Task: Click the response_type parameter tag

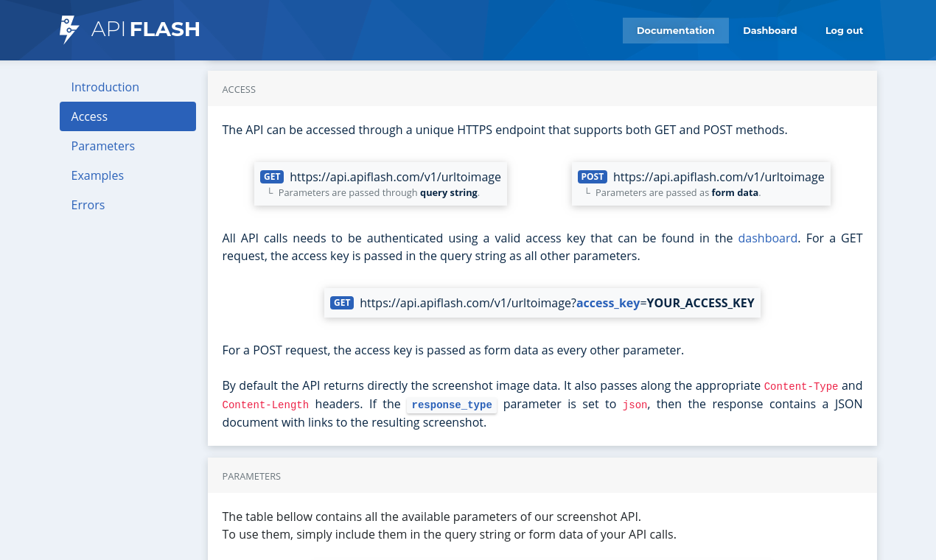Action: tap(452, 405)
